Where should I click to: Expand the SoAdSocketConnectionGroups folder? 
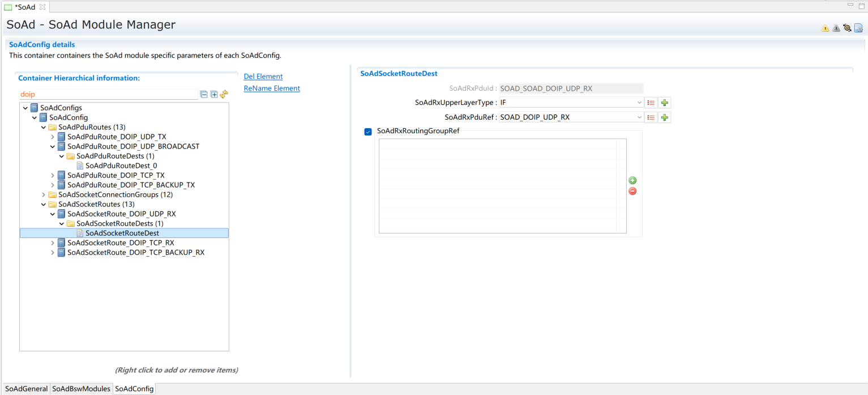coord(44,195)
